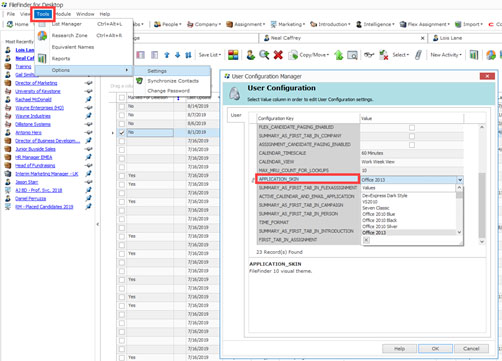
Task: Click the Copy/Move toolbar icon
Action: point(309,55)
